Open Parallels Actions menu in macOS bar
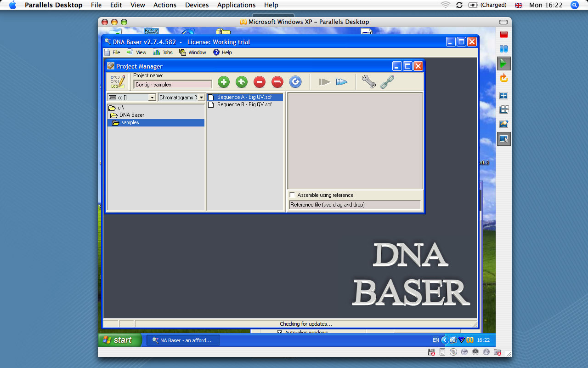588x368 pixels. click(x=165, y=5)
